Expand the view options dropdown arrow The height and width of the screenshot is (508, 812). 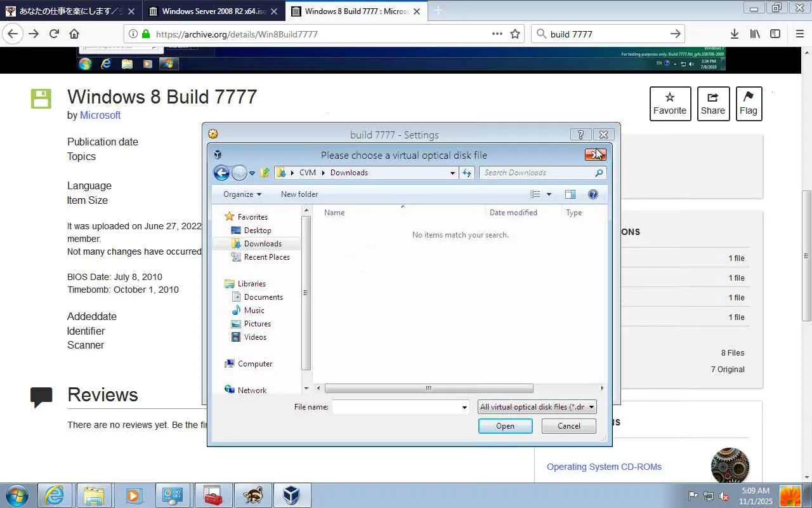[x=549, y=194]
